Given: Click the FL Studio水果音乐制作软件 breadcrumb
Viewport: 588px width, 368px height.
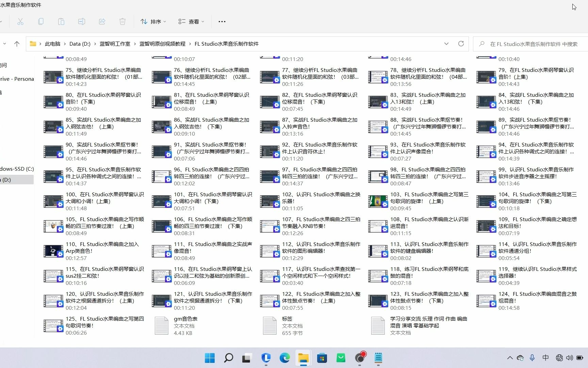Looking at the screenshot, I should [227, 44].
